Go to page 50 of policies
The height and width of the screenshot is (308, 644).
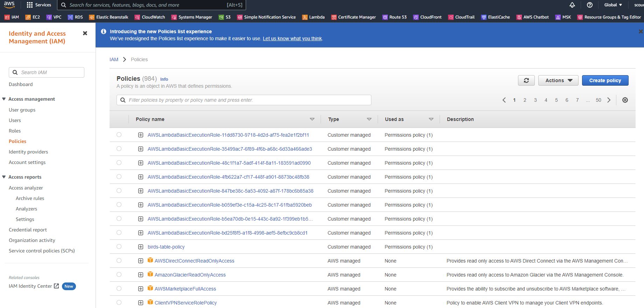point(598,100)
